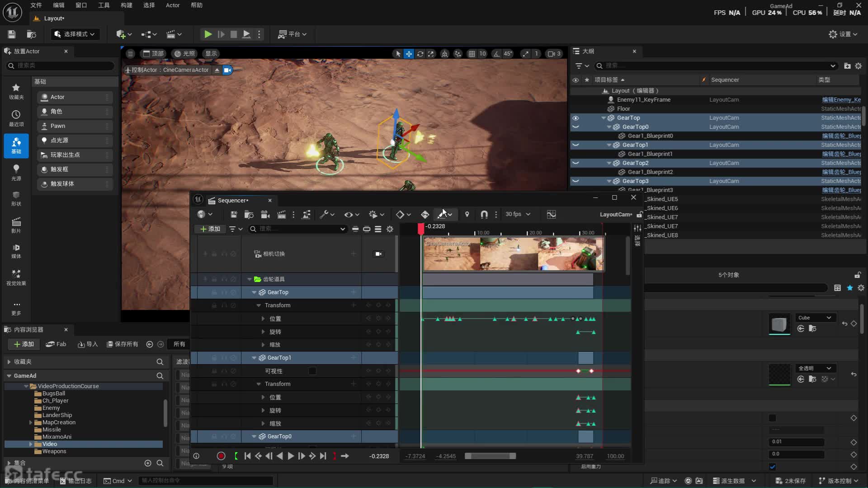Screen dimensions: 868x488
Task: Check the 可视性 checkbox under GearTop1
Action: pos(312,371)
